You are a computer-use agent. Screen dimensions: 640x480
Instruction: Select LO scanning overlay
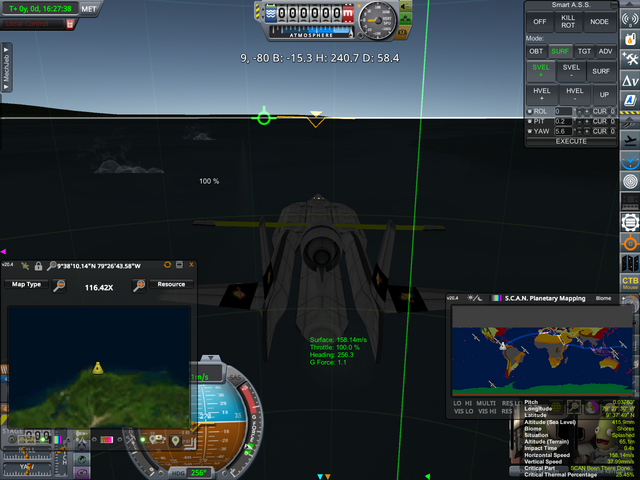coord(457,403)
